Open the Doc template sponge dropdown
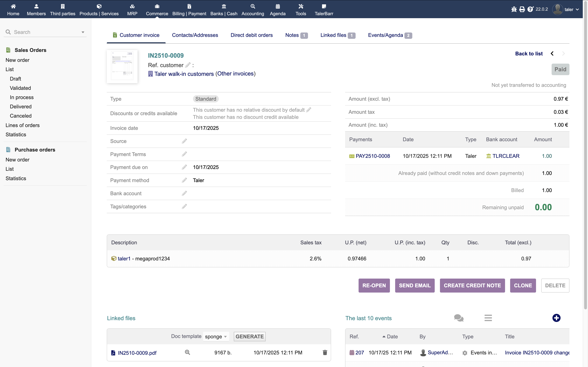Viewport: 588px width, 367px height. point(216,336)
